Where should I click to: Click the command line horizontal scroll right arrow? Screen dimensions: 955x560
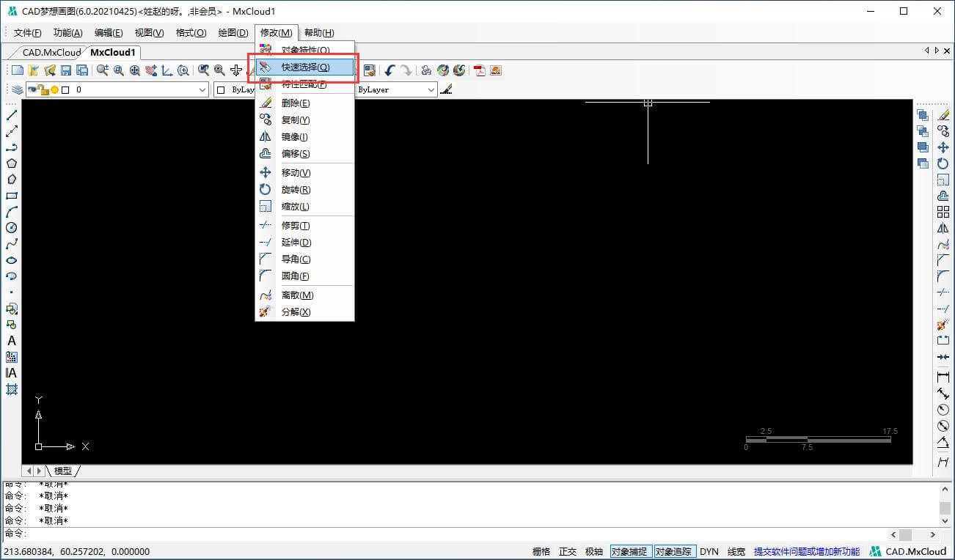pyautogui.click(x=933, y=535)
